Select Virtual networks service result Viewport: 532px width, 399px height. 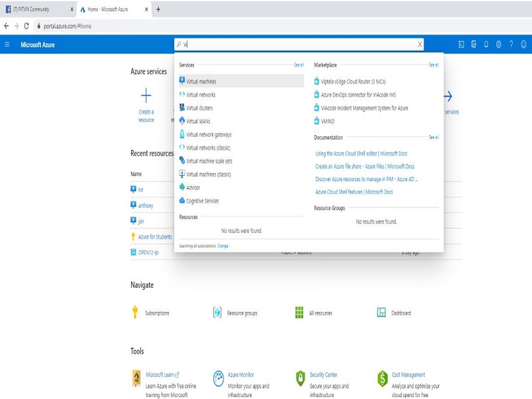(x=201, y=94)
